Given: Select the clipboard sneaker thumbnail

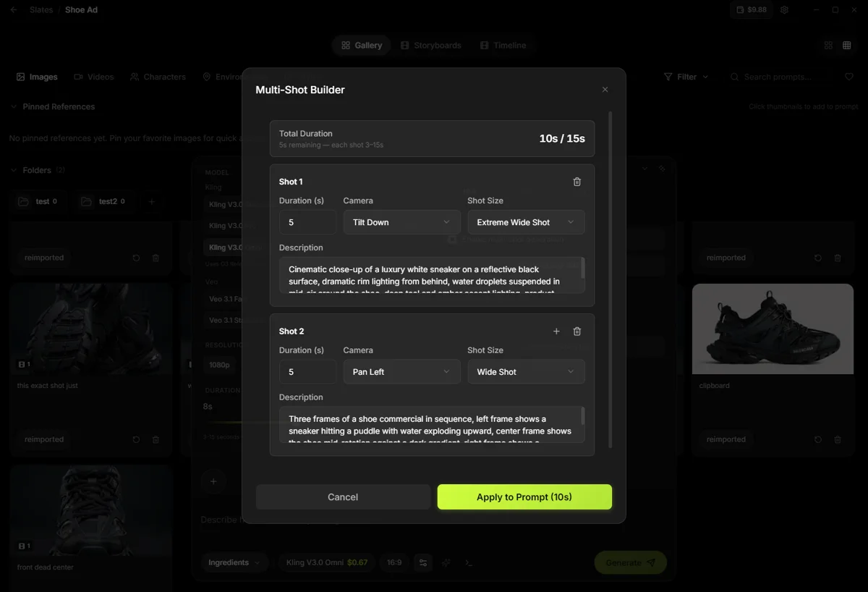Looking at the screenshot, I should [x=773, y=329].
